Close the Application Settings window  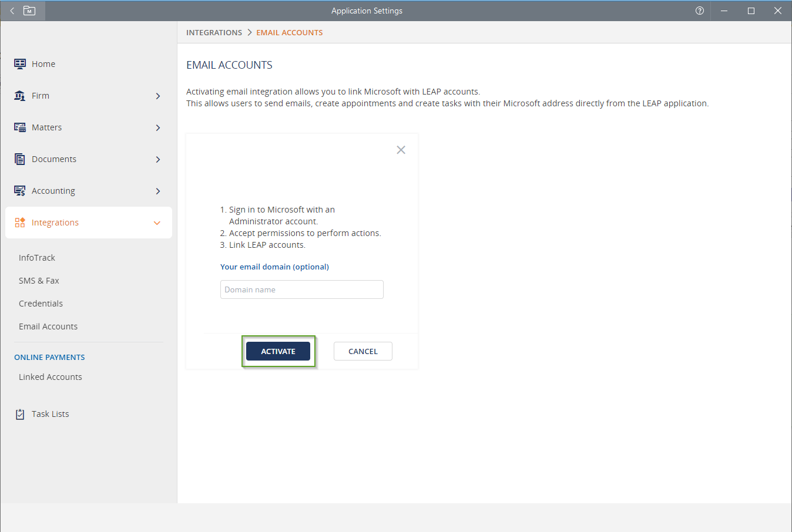(778, 11)
